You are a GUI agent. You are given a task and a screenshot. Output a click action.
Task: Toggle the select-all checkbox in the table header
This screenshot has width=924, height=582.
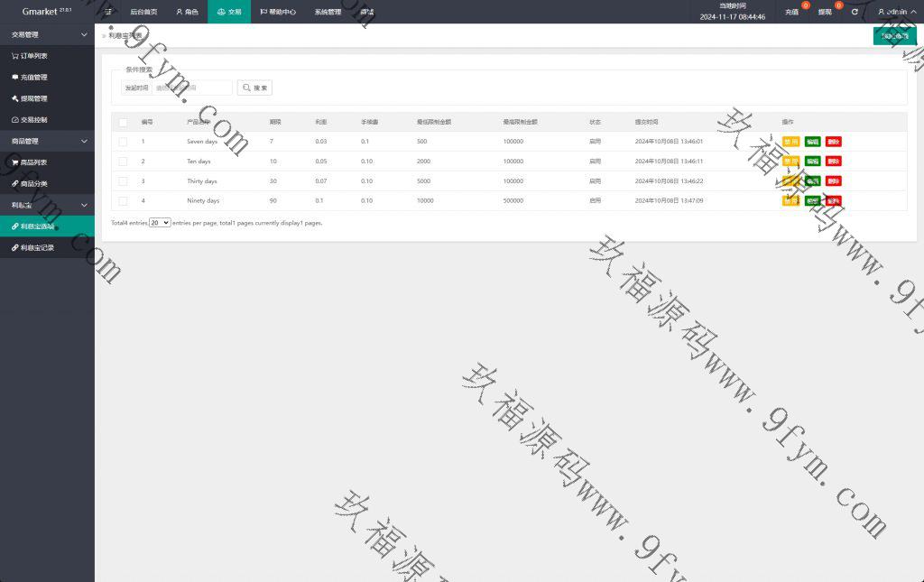coord(123,122)
